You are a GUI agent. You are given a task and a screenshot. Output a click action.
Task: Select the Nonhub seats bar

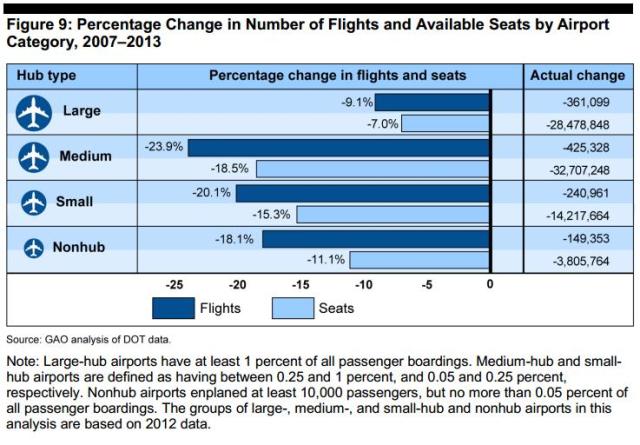[x=419, y=259]
